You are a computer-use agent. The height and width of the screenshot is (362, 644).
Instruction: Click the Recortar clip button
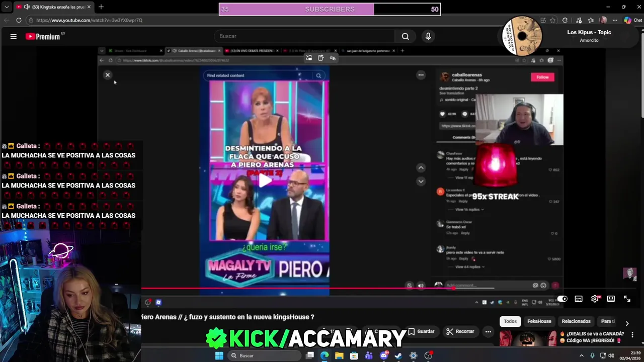[460, 331]
